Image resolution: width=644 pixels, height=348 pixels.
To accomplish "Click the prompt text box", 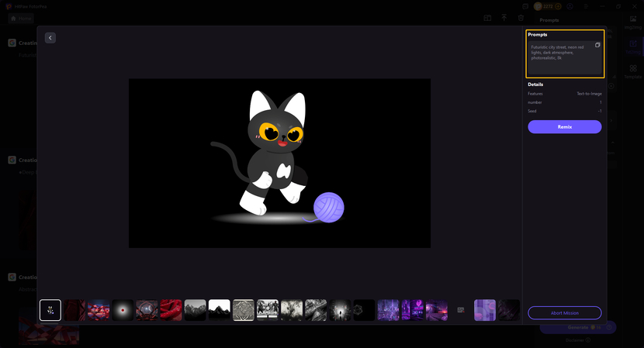I will tap(560, 58).
